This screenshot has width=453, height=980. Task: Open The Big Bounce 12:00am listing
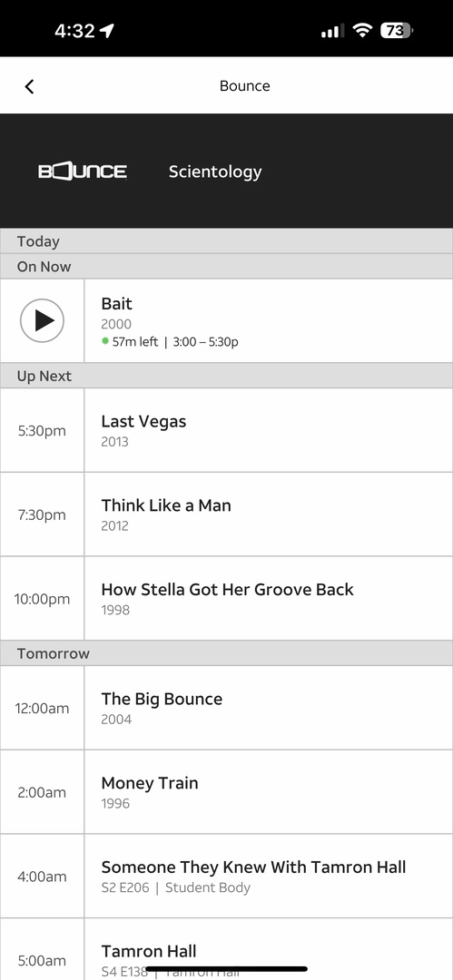tap(227, 708)
